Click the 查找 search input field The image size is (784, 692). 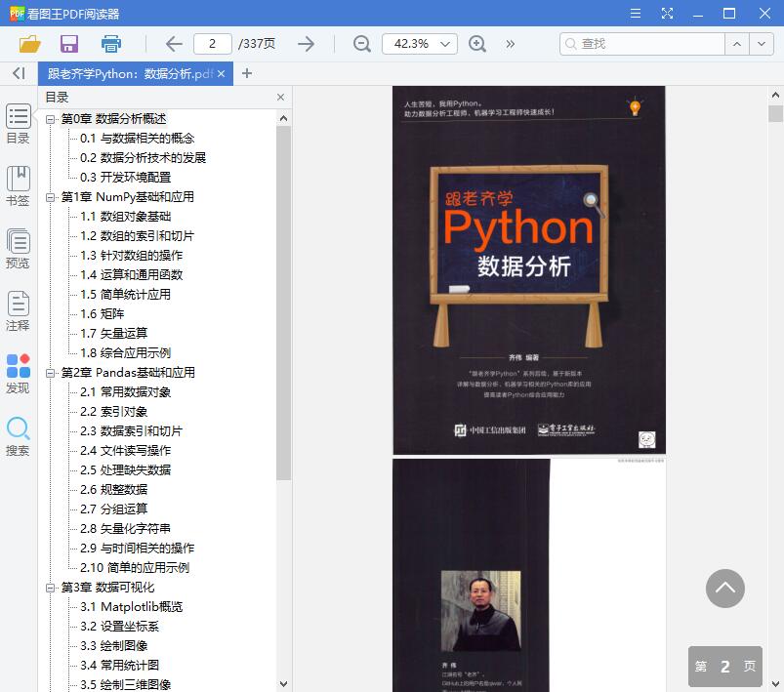635,44
